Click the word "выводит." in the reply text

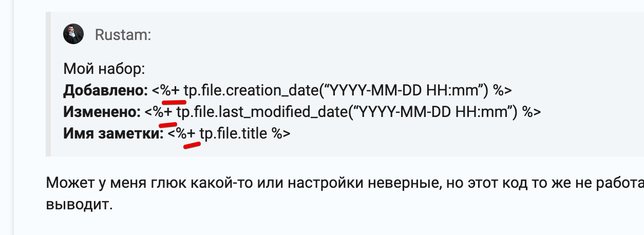[x=79, y=204]
